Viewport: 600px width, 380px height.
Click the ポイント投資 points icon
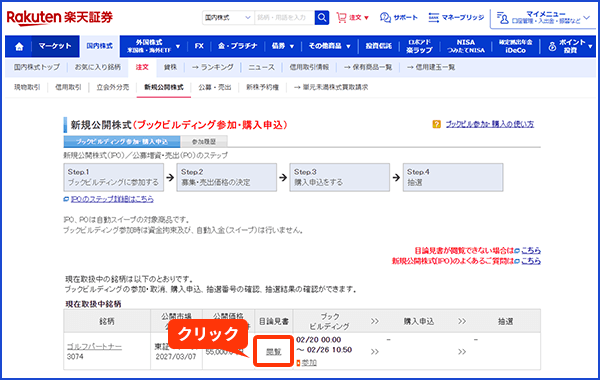coord(552,47)
